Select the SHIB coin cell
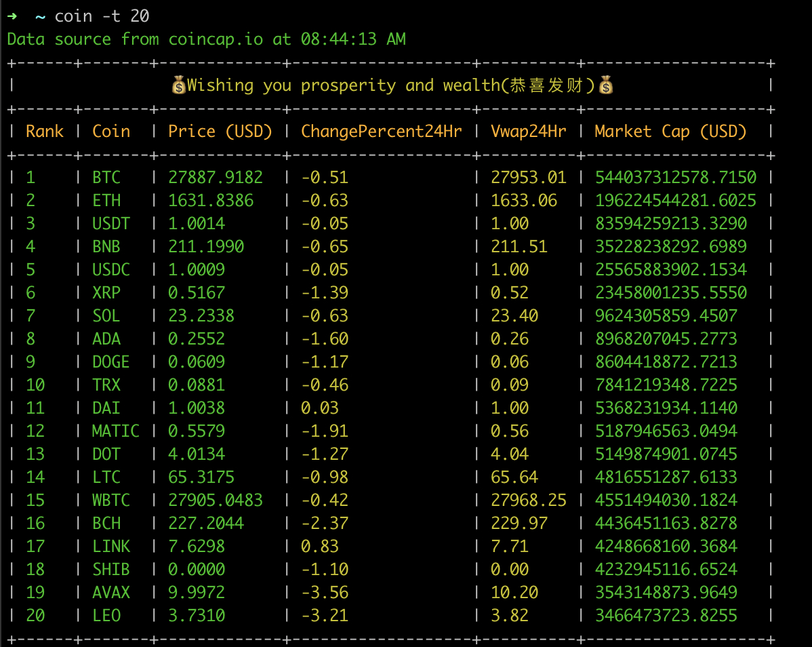This screenshot has height=647, width=812. coord(111,569)
